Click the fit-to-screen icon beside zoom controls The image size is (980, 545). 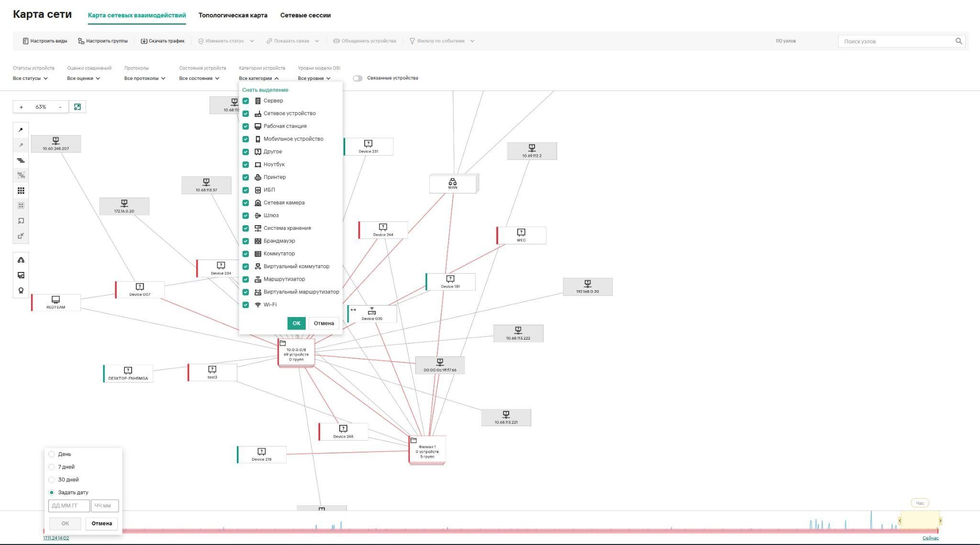tap(78, 107)
